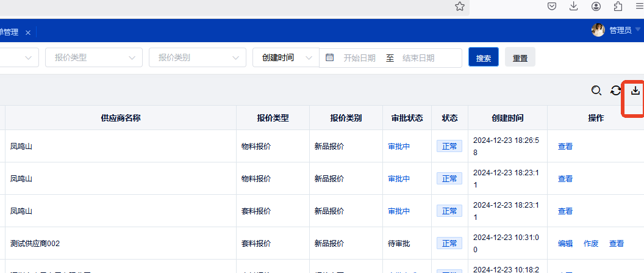Open the browser downloads icon
The width and height of the screenshot is (644, 273).
(574, 6)
